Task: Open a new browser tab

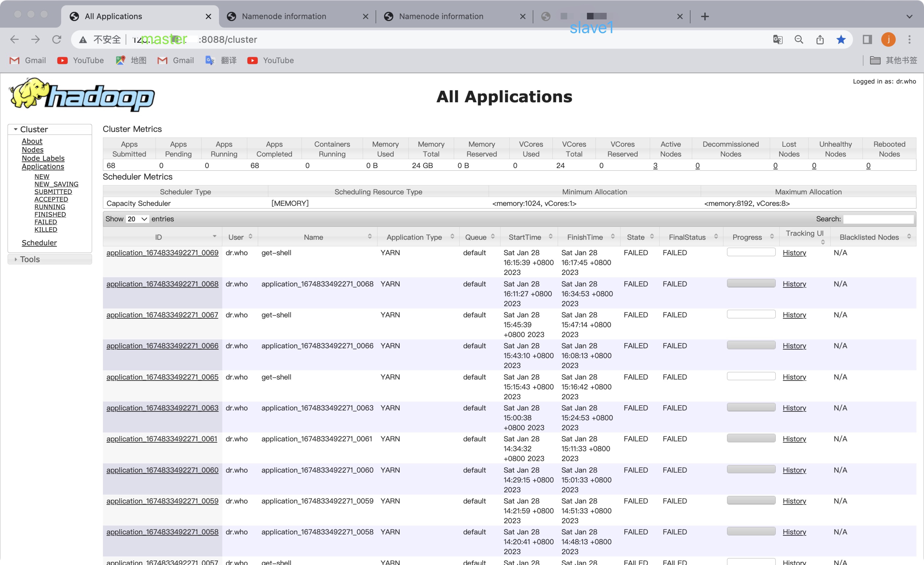Action: tap(705, 16)
